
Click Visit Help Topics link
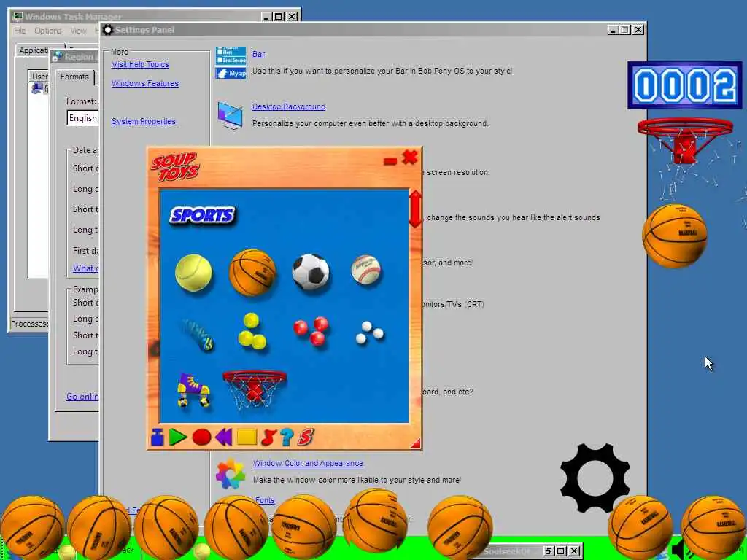[x=140, y=64]
